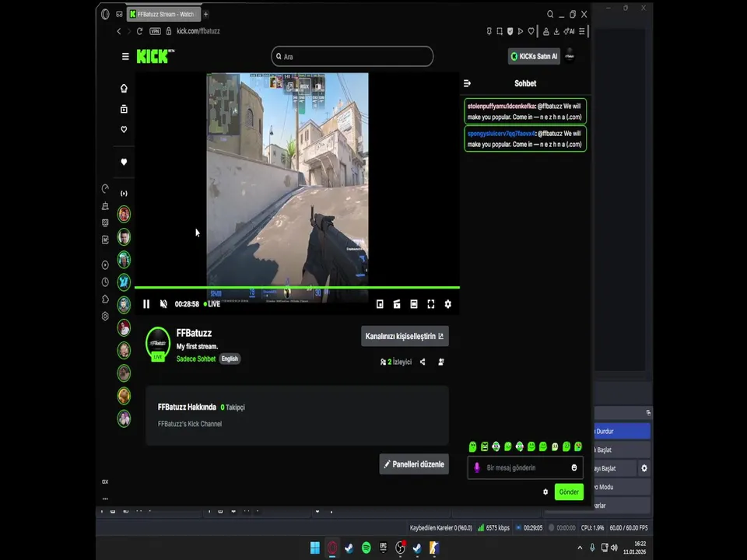Toggle the picture-in-picture player icon
Screen dimensions: 747x560
(x=380, y=304)
